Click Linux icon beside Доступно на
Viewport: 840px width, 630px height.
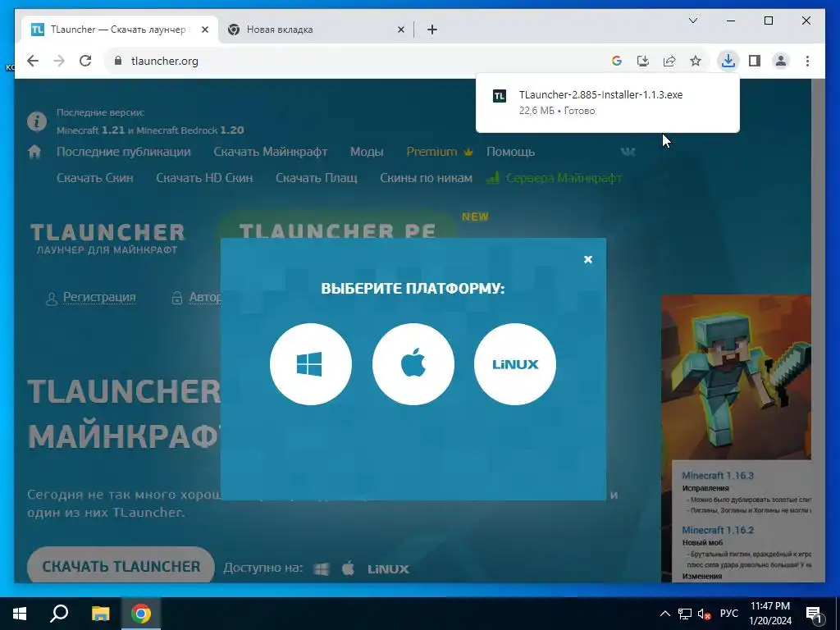click(x=388, y=569)
